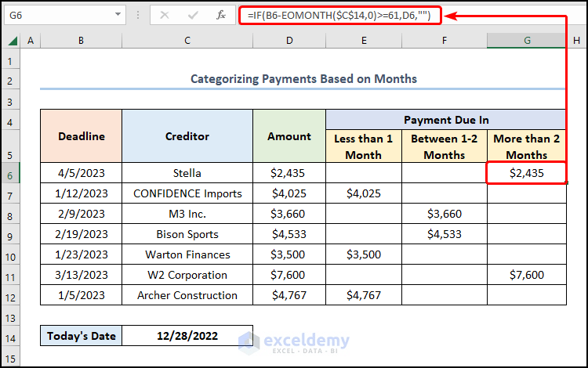
Task: Expand the Name Box dropdown arrow
Action: pyautogui.click(x=118, y=15)
